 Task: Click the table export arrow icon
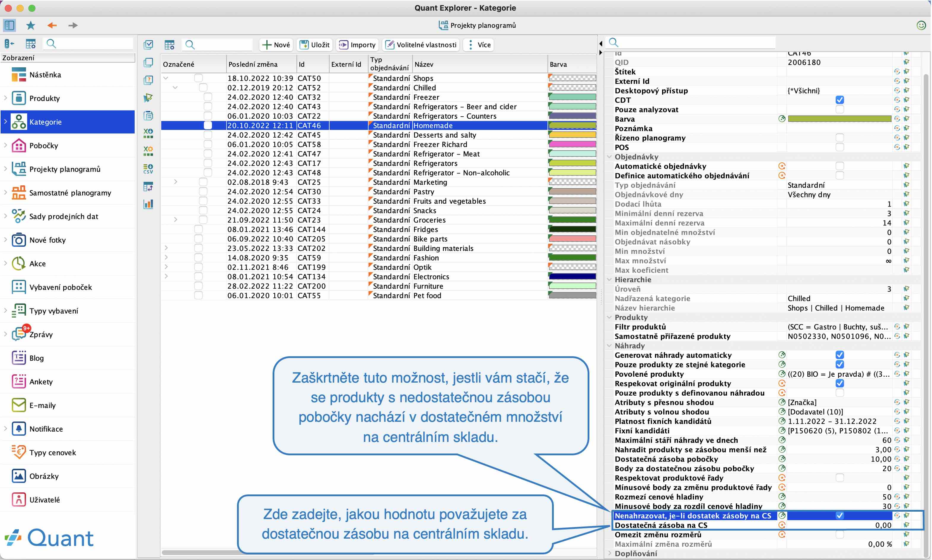point(148,186)
